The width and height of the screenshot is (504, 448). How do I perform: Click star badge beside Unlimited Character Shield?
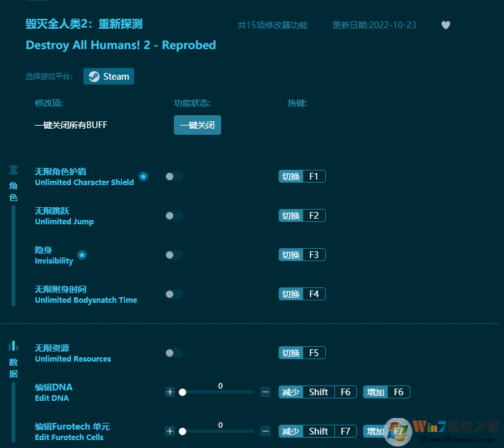tap(143, 177)
